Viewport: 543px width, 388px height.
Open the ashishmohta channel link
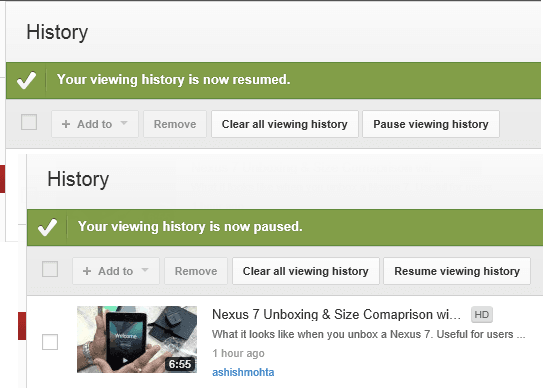click(x=243, y=372)
